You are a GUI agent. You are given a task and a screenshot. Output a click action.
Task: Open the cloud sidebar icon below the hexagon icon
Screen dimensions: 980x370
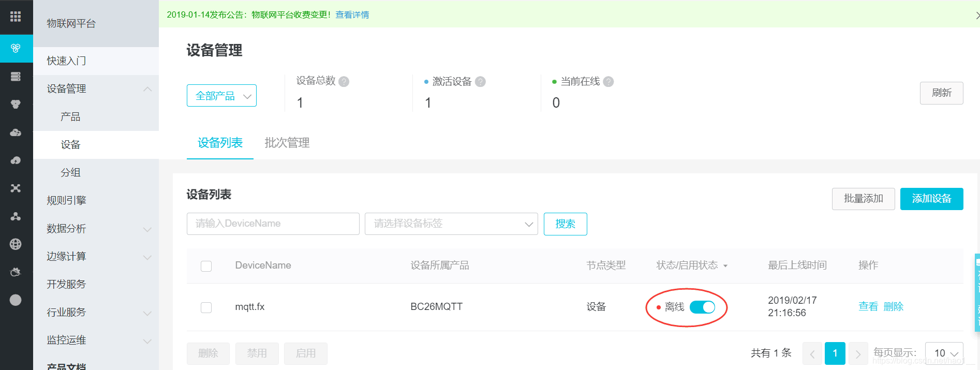pos(16,132)
